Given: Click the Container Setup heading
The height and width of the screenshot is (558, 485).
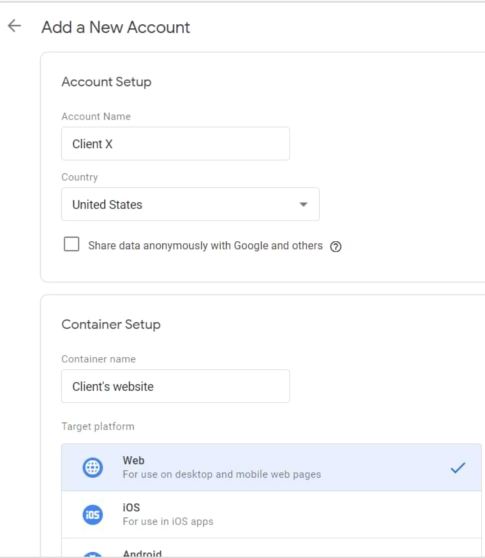Looking at the screenshot, I should [x=111, y=324].
